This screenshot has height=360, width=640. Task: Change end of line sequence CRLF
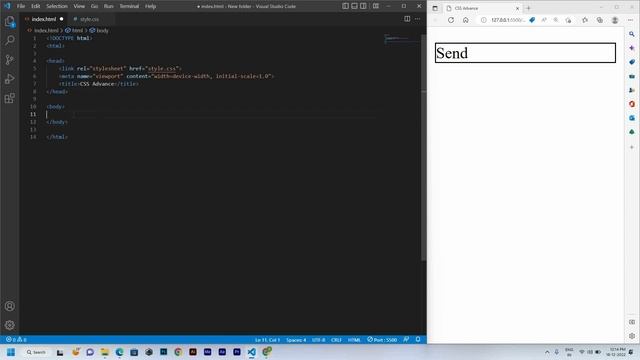pyautogui.click(x=336, y=340)
